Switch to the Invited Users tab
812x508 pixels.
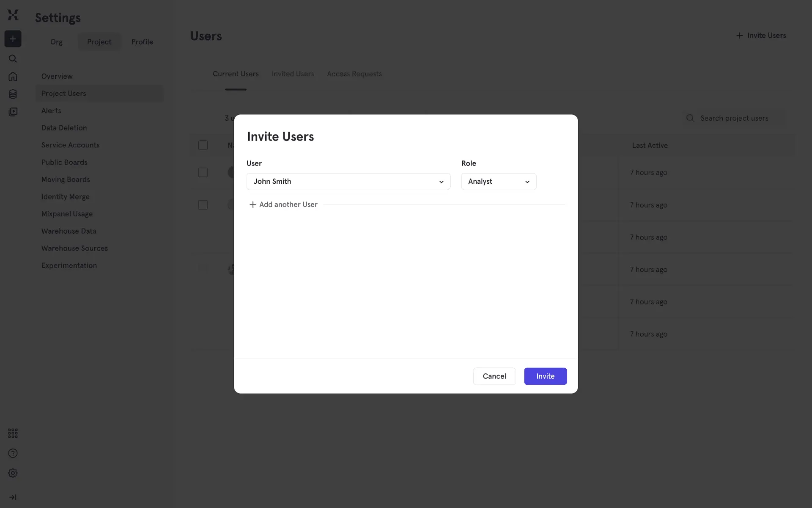pyautogui.click(x=293, y=74)
